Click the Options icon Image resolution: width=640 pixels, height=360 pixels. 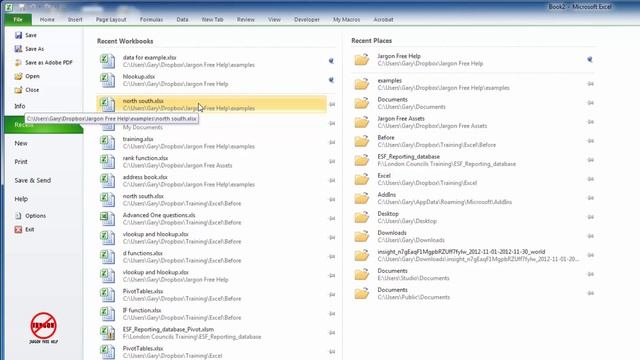click(18, 216)
